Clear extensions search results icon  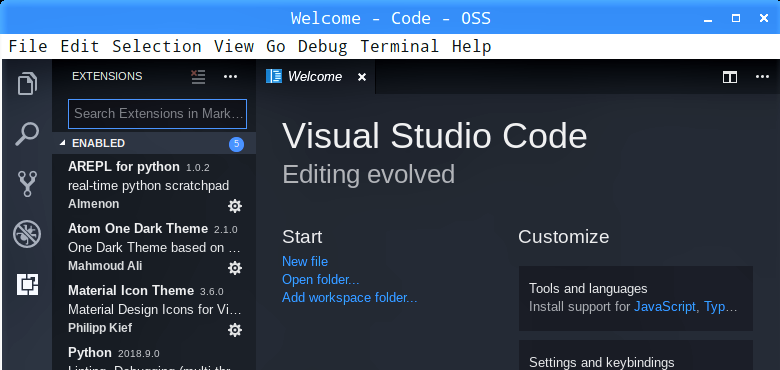coord(198,77)
